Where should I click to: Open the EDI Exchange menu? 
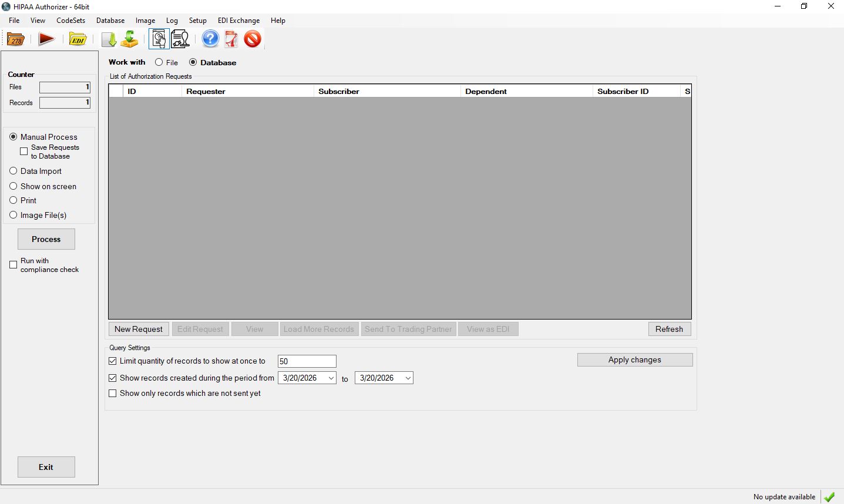click(x=238, y=21)
